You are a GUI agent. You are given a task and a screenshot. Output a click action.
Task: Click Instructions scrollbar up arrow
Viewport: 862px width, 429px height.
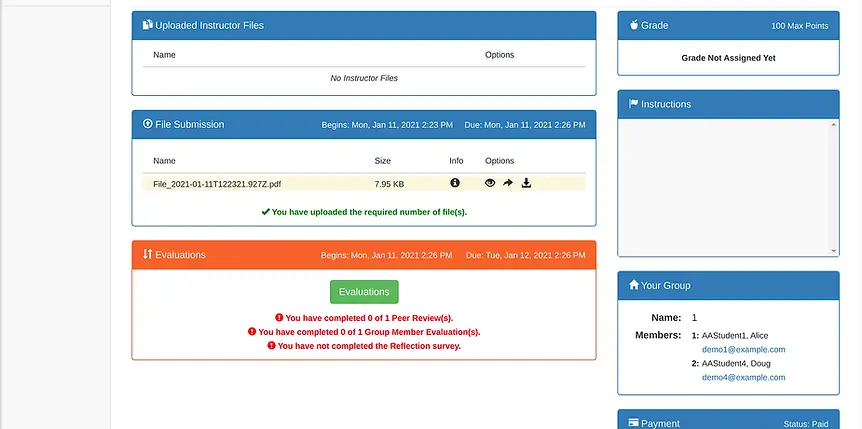click(x=833, y=125)
